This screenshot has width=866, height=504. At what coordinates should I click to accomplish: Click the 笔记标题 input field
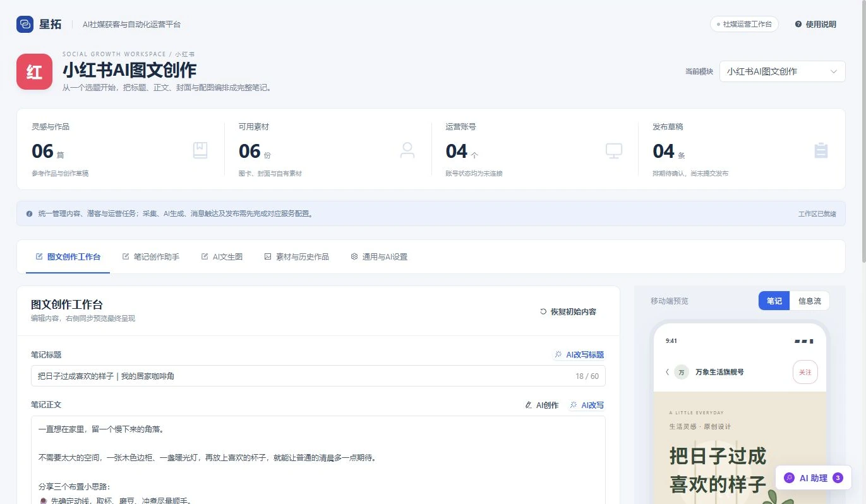tap(318, 376)
